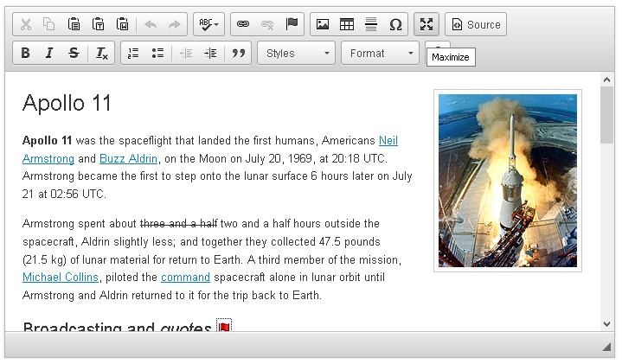Insert an anchor with flag icon

292,24
